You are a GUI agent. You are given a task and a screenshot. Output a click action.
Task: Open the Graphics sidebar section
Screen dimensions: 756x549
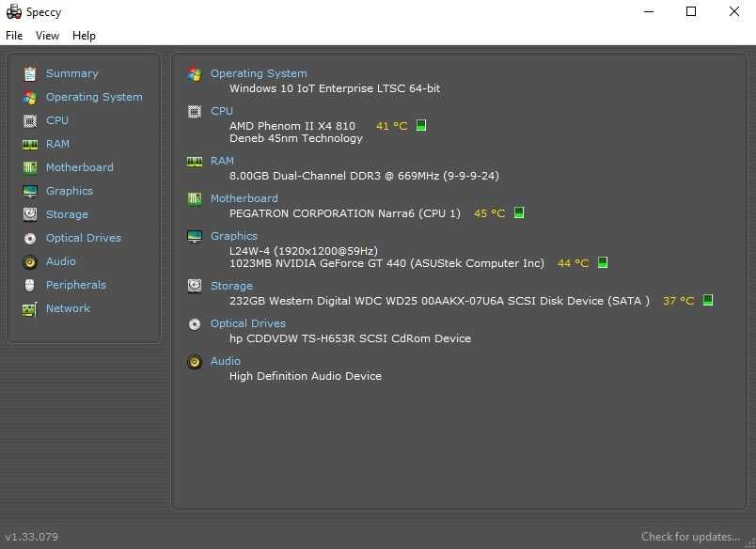tap(70, 191)
